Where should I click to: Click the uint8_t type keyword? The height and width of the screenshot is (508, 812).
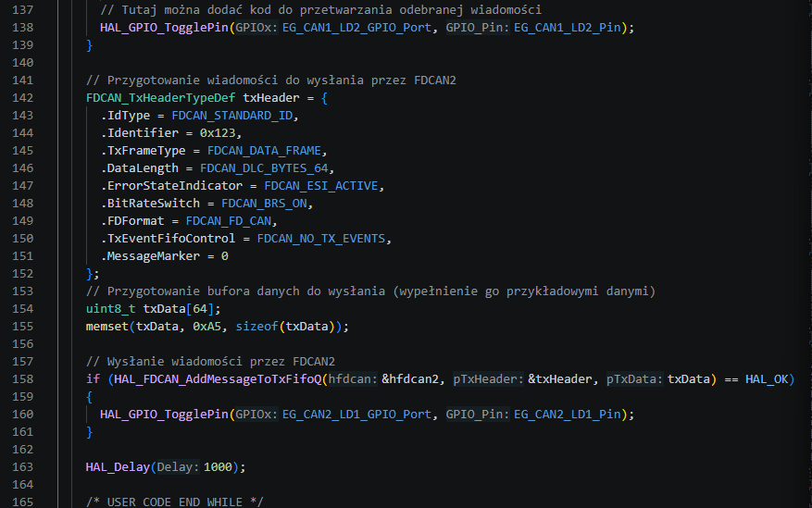[111, 309]
